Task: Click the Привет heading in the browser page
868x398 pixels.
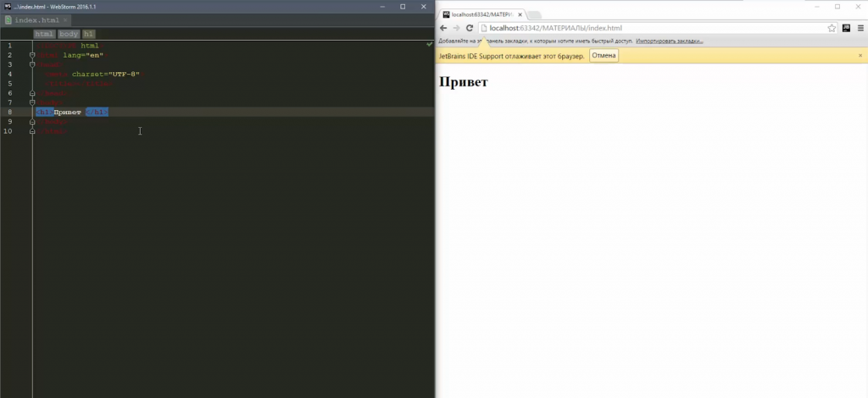Action: click(x=464, y=82)
